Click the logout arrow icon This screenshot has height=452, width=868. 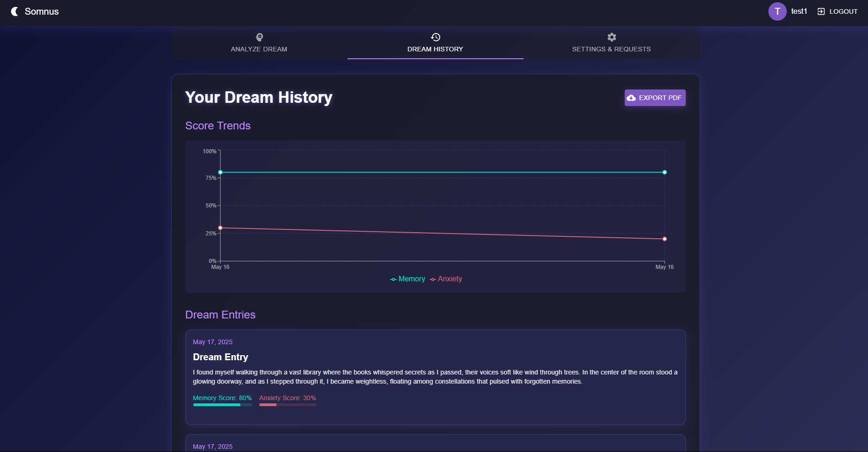click(x=821, y=11)
